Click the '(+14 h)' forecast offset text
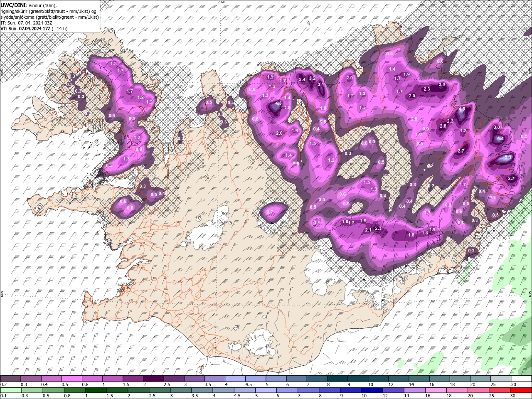This screenshot has height=399, width=532. [x=60, y=28]
